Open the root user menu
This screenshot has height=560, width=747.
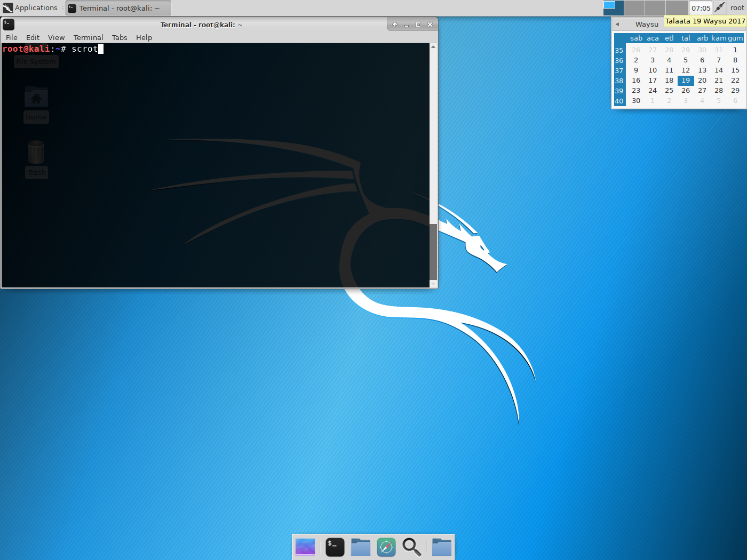point(737,8)
